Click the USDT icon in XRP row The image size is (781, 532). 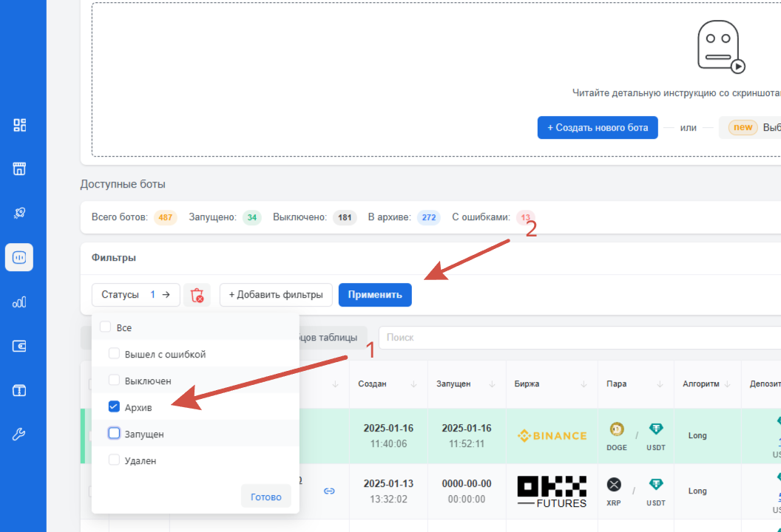(x=656, y=484)
